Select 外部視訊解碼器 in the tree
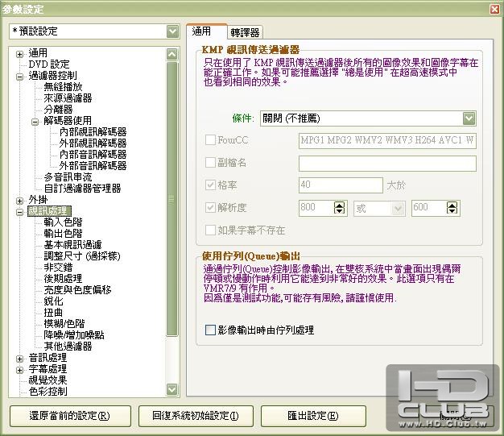This screenshot has width=504, height=436. click(93, 143)
